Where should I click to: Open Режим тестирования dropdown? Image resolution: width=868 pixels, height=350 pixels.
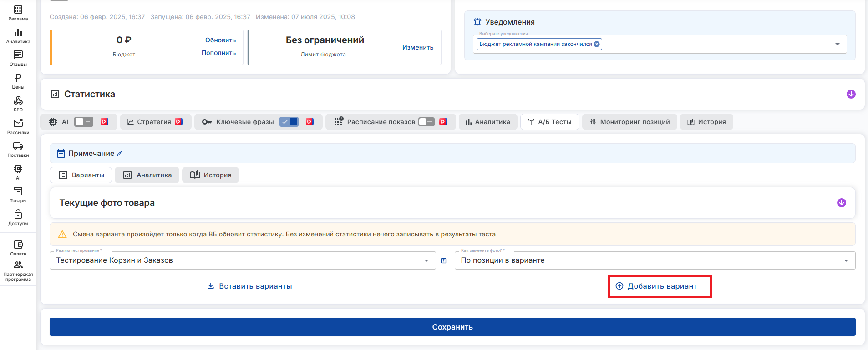pos(242,260)
